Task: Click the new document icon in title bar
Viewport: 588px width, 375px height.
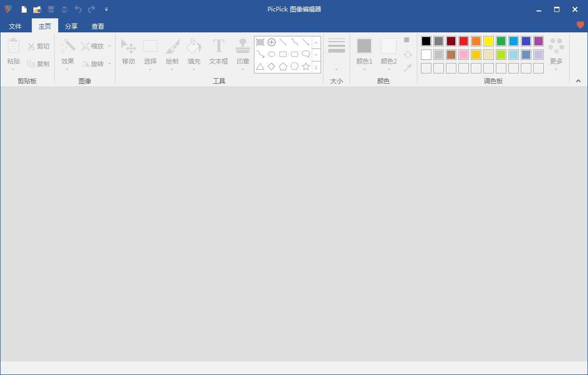Action: [x=24, y=9]
